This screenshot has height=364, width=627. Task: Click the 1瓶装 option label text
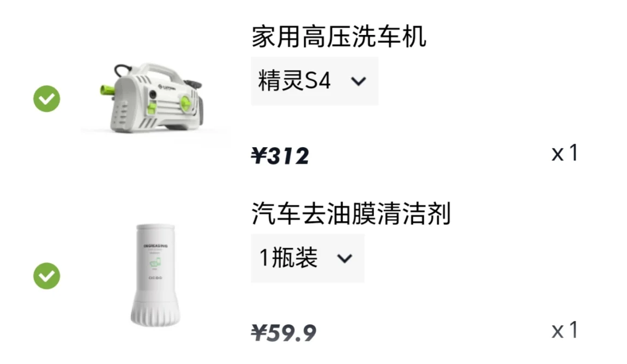coord(288,257)
